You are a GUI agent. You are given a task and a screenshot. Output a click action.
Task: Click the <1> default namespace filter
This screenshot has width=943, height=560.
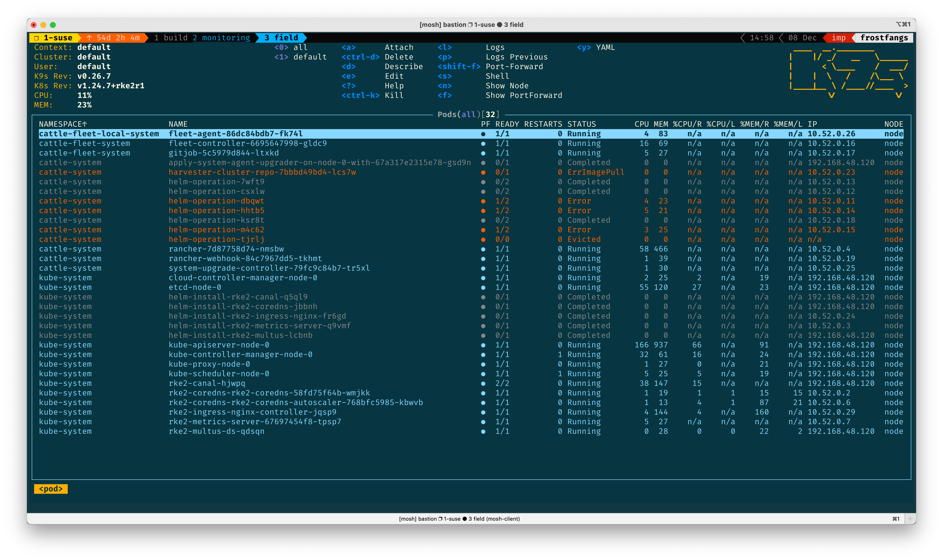(x=300, y=57)
